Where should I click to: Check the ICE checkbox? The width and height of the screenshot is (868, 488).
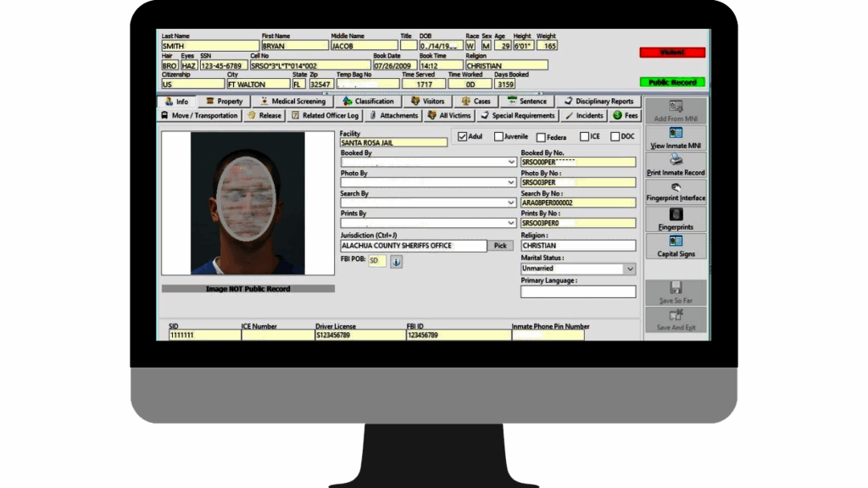[x=586, y=136]
